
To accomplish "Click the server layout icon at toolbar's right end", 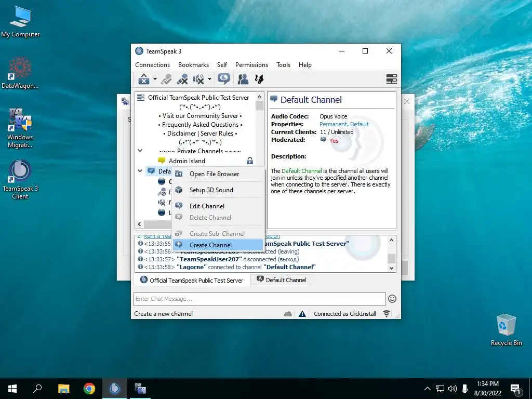I will tap(392, 79).
